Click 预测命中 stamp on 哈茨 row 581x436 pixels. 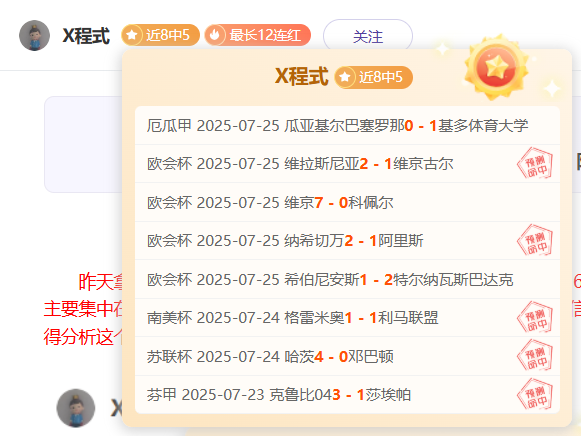535,356
